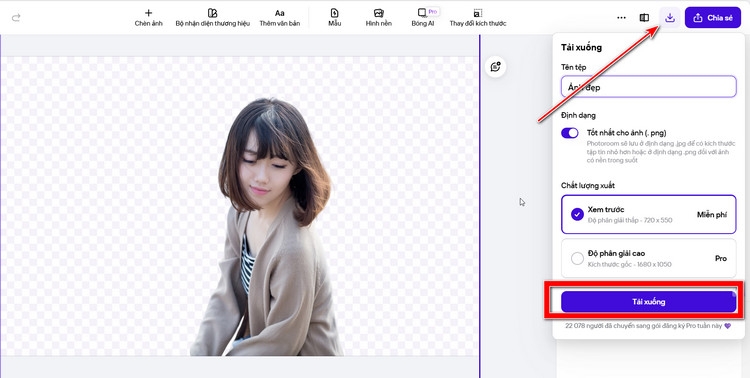This screenshot has width=750, height=378.
Task: Click the Tên tệp file name field
Action: [649, 87]
